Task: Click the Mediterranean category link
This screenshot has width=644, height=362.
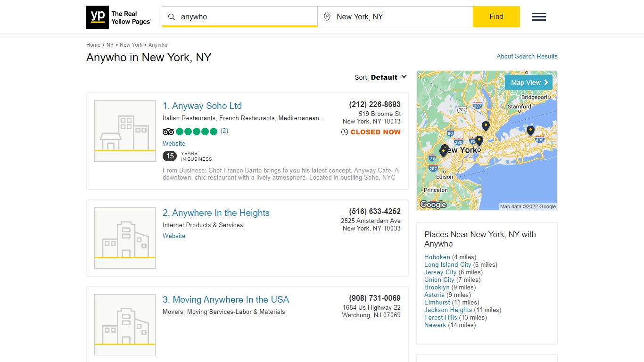Action: coord(302,118)
